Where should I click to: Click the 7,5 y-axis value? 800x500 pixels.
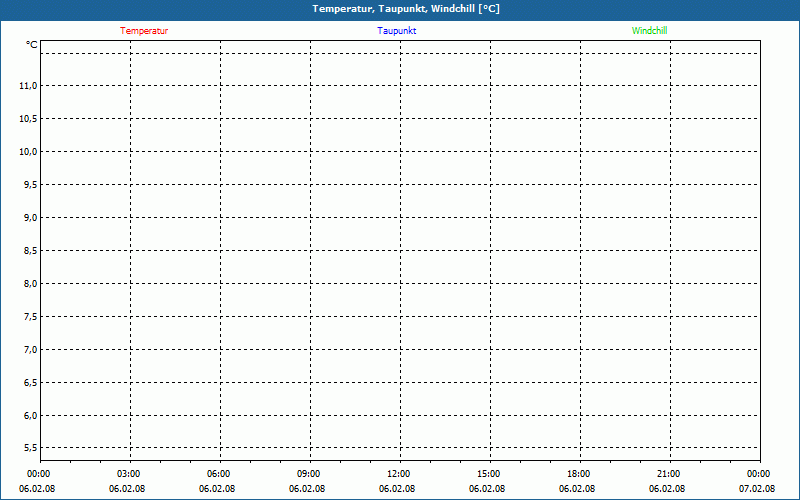click(31, 317)
